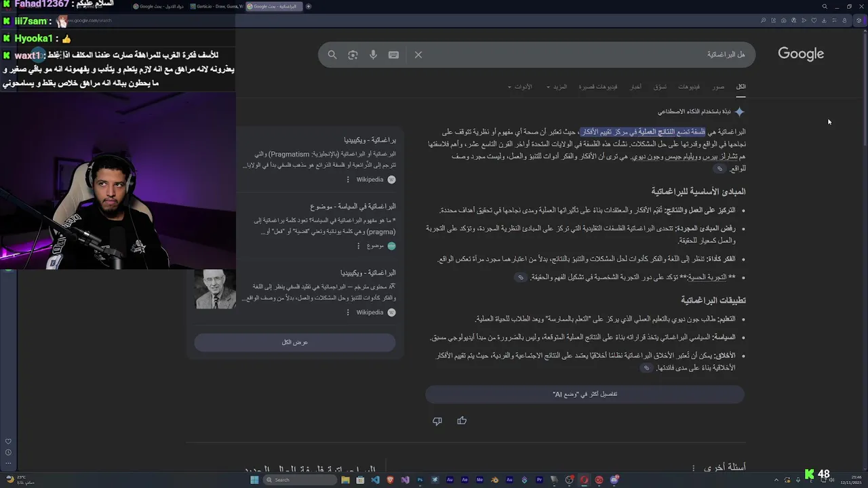The width and height of the screenshot is (868, 488).
Task: Expand the الأدوات tools dropdown
Action: coord(520,87)
